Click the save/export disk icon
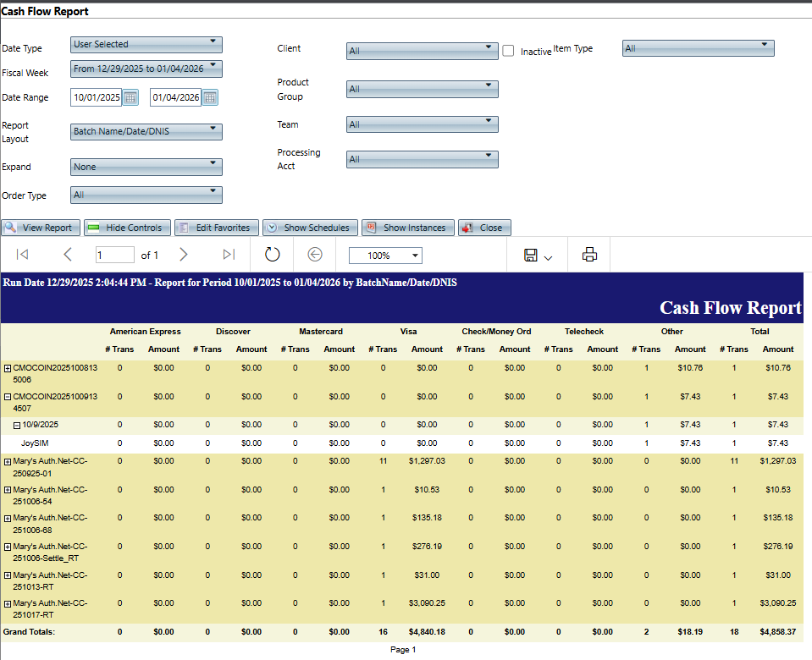The width and height of the screenshot is (812, 660). [x=531, y=255]
